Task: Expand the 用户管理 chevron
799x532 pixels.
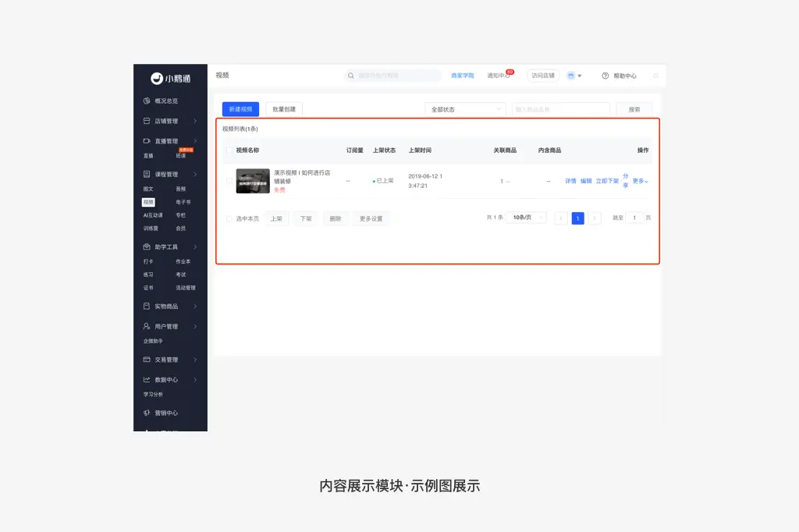Action: pos(195,326)
